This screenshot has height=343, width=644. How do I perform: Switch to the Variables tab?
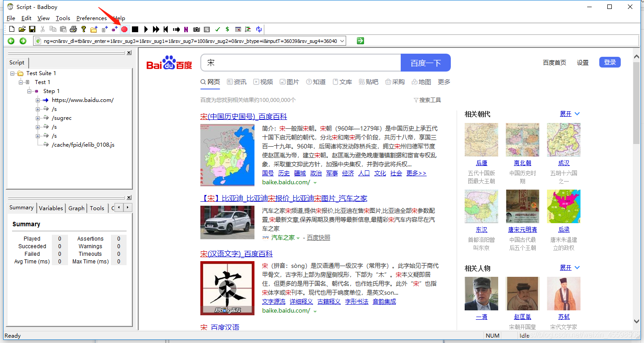pos(51,208)
